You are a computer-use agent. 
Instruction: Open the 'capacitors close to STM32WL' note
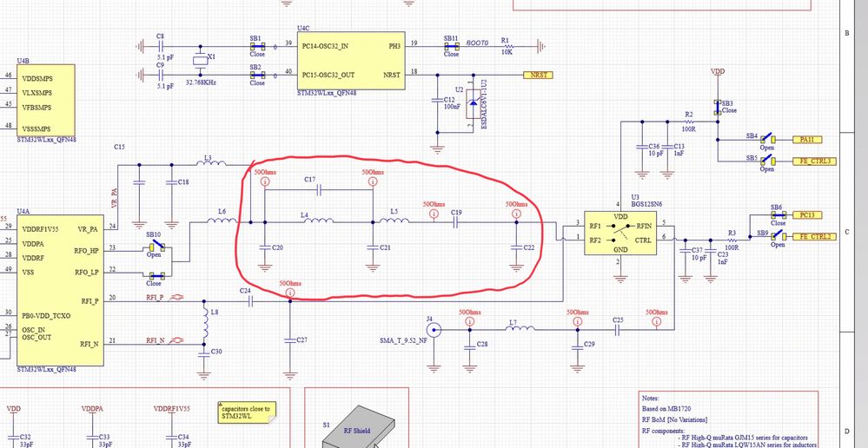tap(247, 412)
